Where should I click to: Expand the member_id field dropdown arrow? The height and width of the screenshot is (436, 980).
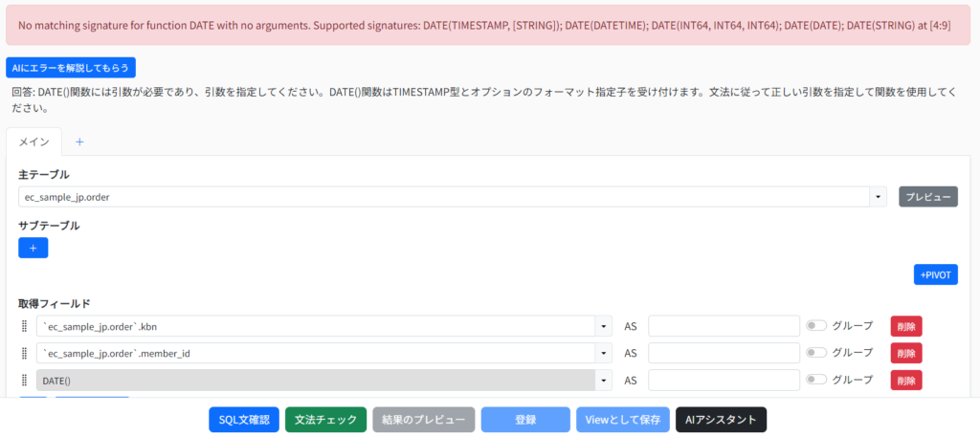tap(604, 353)
